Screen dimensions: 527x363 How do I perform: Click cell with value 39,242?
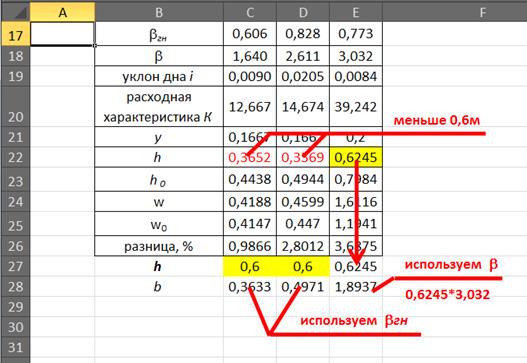[356, 107]
